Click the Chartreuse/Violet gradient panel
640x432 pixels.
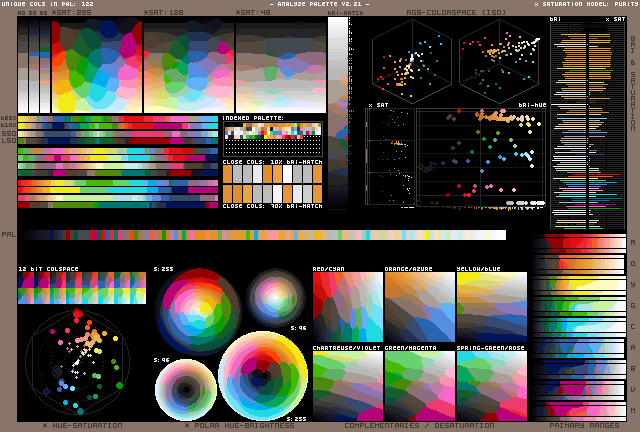tap(347, 385)
